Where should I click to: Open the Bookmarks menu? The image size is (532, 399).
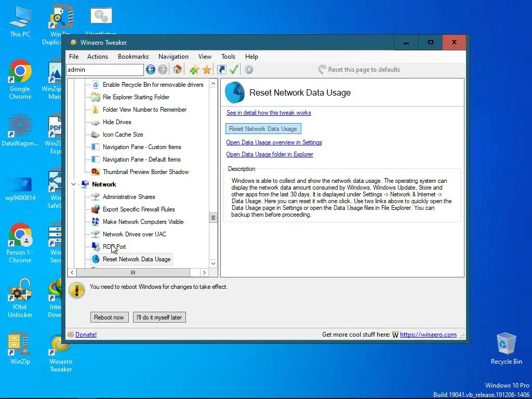[x=133, y=57]
